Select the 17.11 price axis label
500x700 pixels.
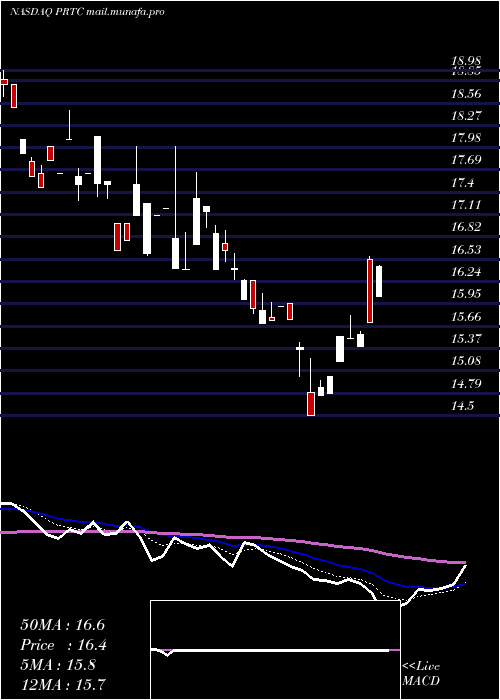467,205
